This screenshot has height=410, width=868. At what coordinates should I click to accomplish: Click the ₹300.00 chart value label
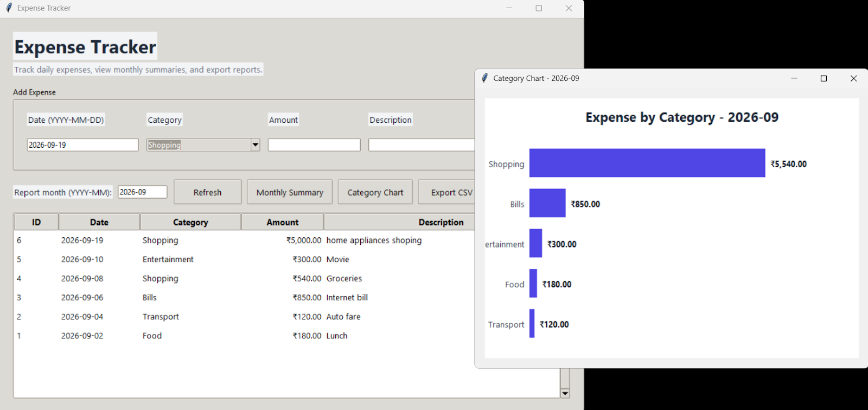(562, 244)
